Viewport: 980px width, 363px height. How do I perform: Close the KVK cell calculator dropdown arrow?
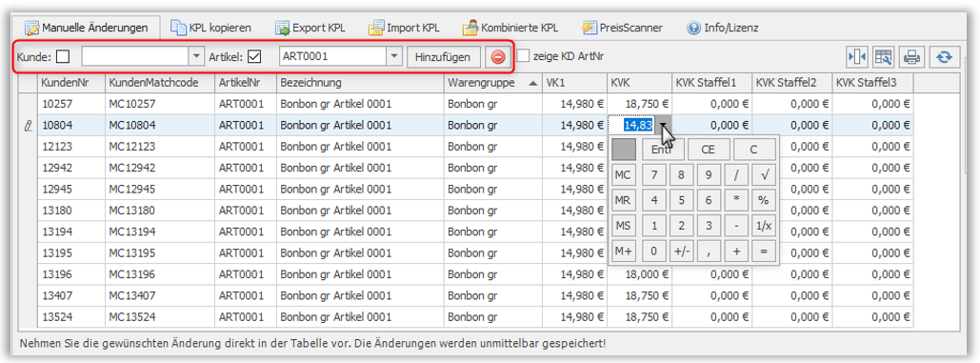tap(663, 125)
